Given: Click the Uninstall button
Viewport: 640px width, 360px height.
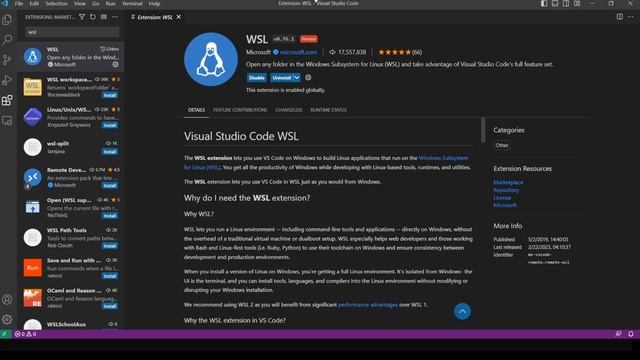Looking at the screenshot, I should coord(282,78).
